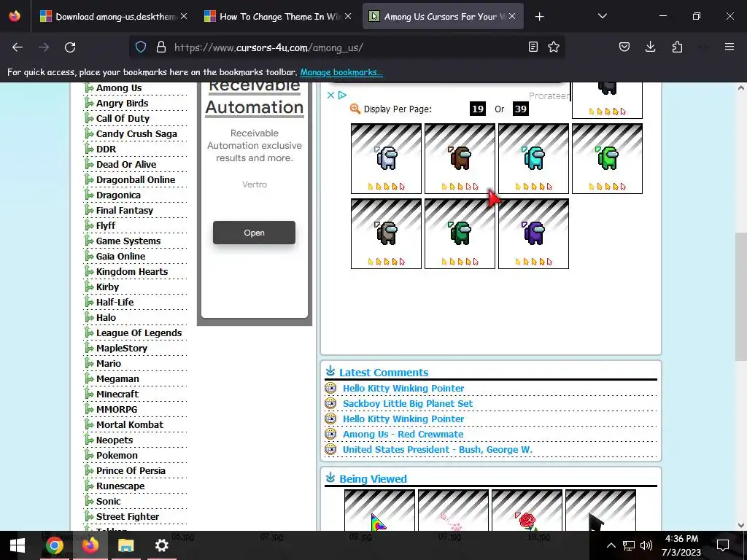The width and height of the screenshot is (747, 560).
Task: Open Settings from the taskbar
Action: coord(161,545)
